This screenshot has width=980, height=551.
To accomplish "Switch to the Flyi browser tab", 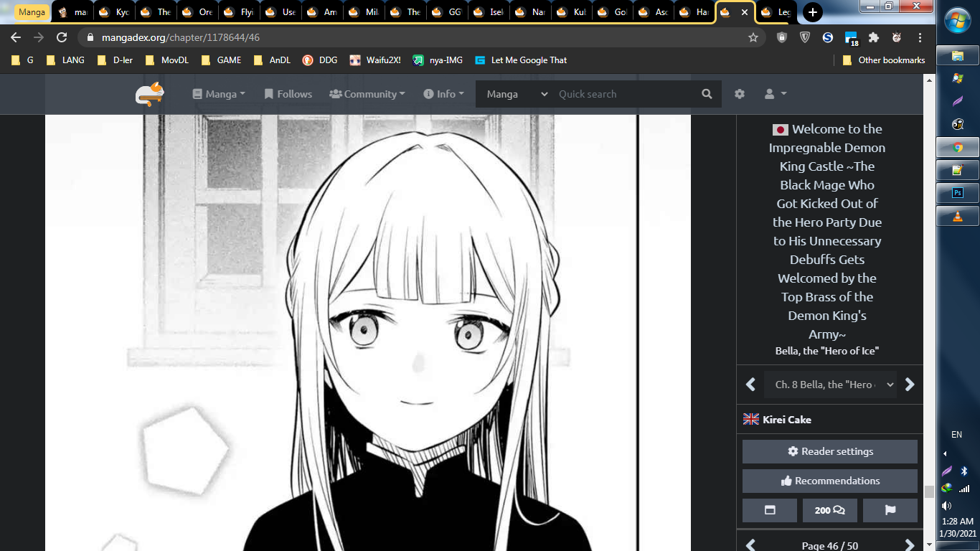I will point(239,12).
